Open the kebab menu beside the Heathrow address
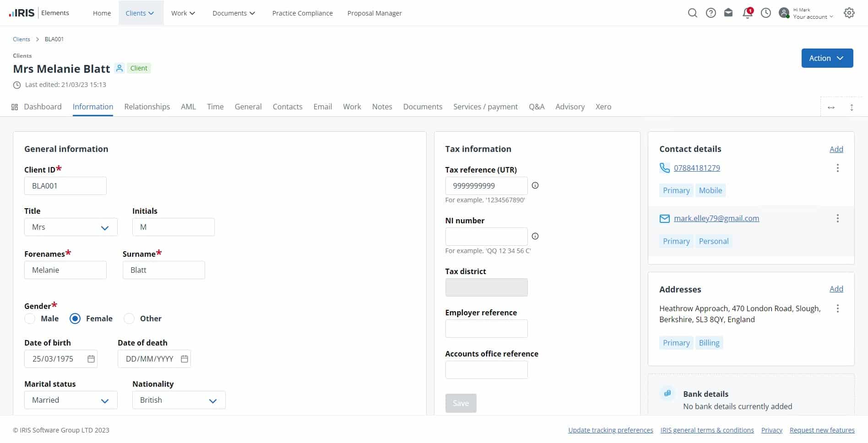This screenshot has width=868, height=443. click(x=838, y=308)
